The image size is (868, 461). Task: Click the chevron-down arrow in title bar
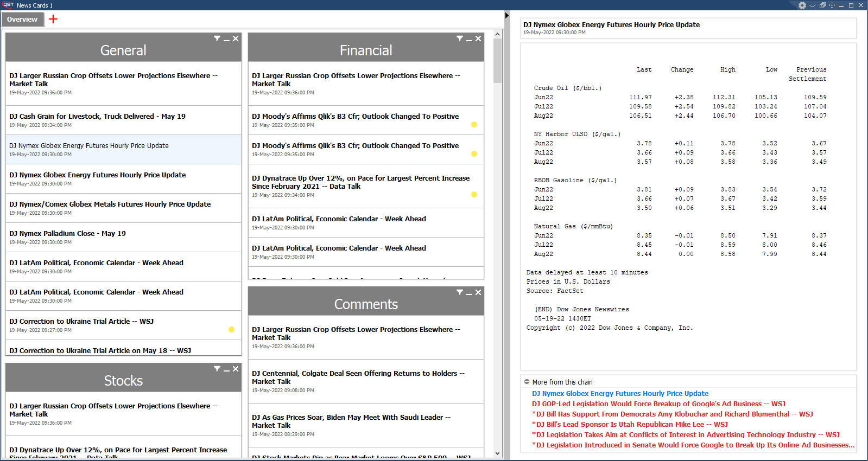813,5
